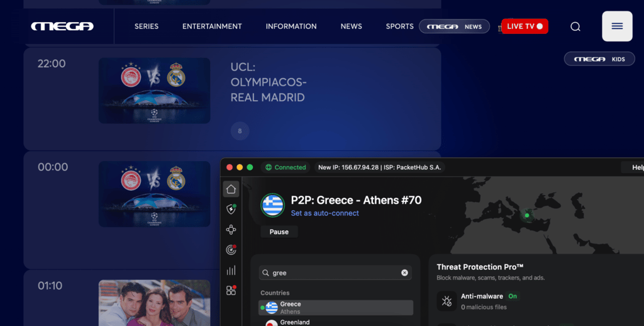Open Meshnet sidebar icon
Screen dimensions: 644x326
pyautogui.click(x=231, y=229)
